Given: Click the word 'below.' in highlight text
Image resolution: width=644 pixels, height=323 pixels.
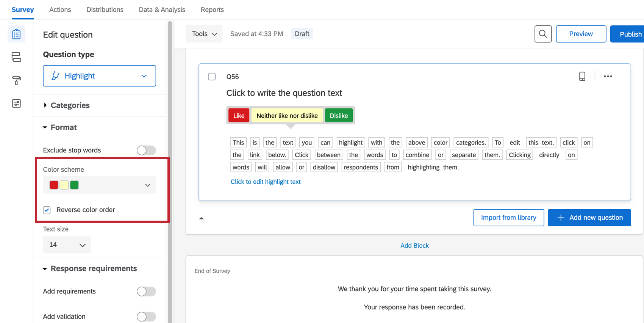Looking at the screenshot, I should (277, 155).
